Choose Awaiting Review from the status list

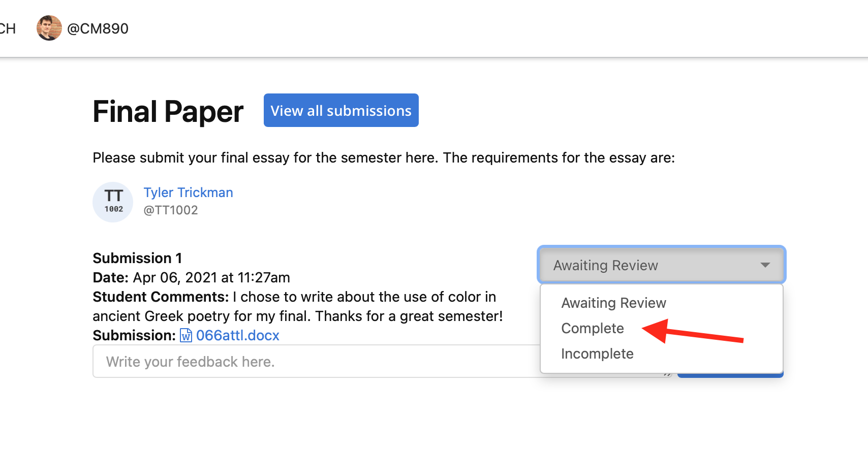(x=613, y=303)
